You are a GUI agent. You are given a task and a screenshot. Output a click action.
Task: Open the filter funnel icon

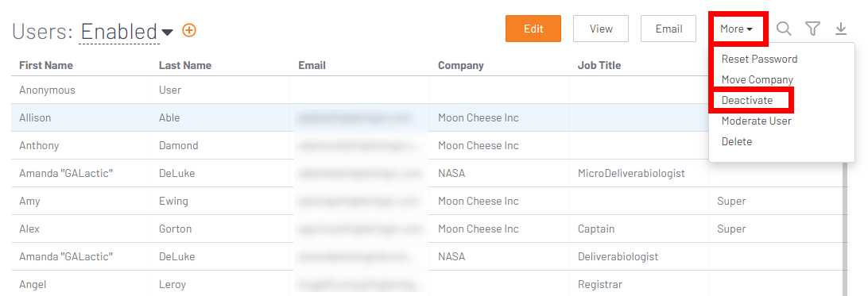tap(812, 29)
